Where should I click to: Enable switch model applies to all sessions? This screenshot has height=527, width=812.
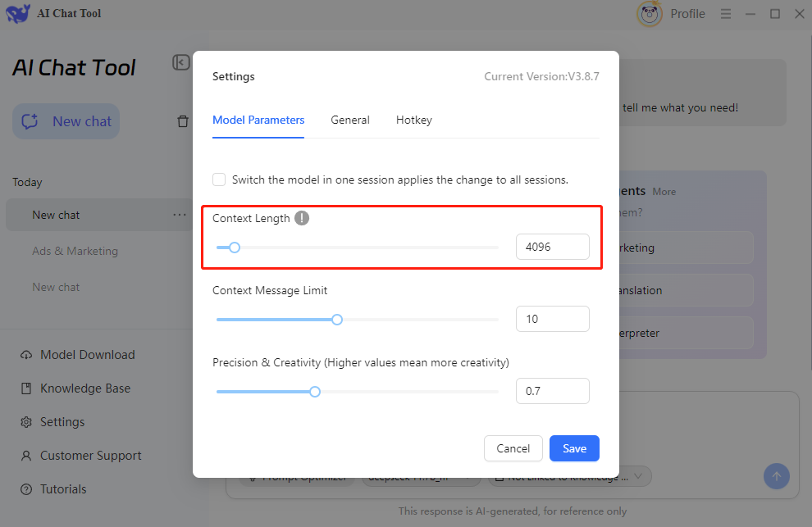point(219,179)
